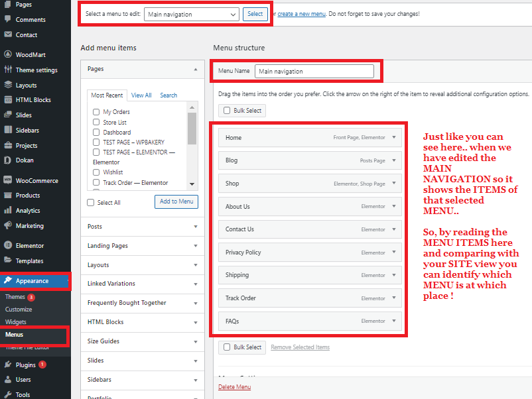Click the HTML Blocks icon in the sidebar

pos(8,99)
